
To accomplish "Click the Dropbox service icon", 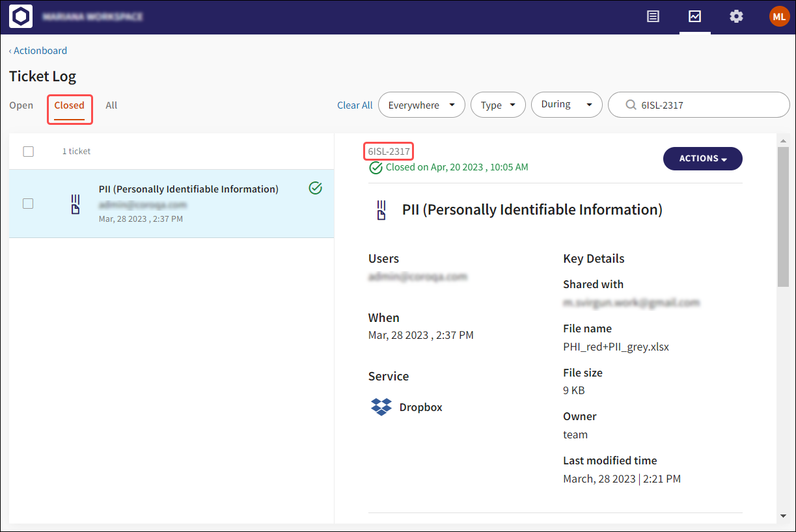I will click(381, 407).
